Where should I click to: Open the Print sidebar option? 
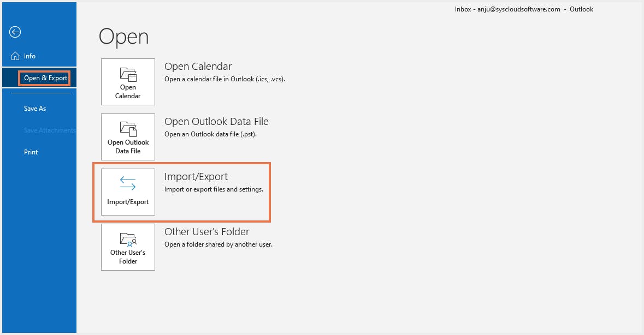[x=31, y=152]
